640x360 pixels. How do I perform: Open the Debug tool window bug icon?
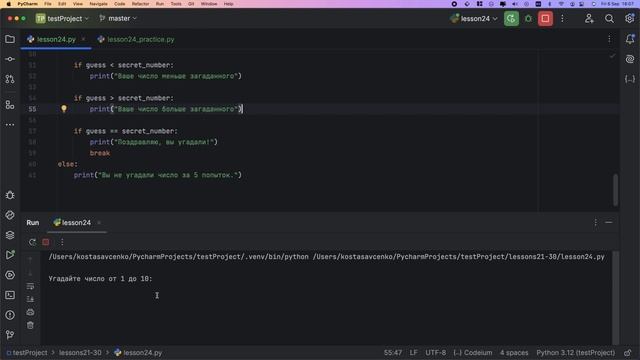(x=10, y=195)
